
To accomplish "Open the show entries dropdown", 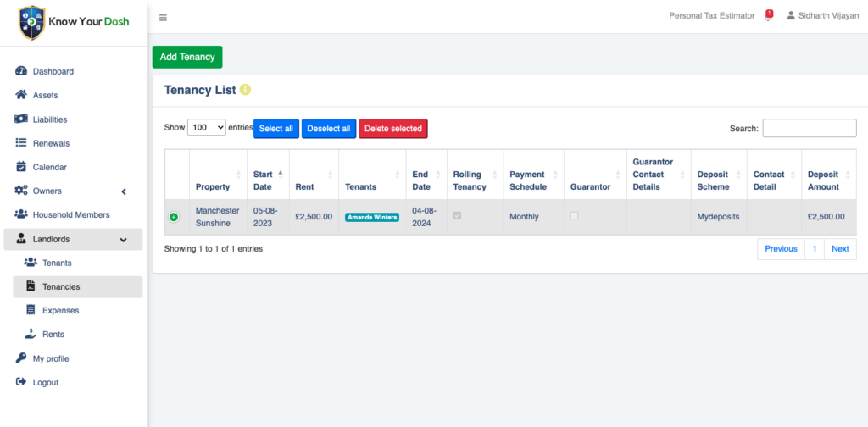I will (207, 127).
